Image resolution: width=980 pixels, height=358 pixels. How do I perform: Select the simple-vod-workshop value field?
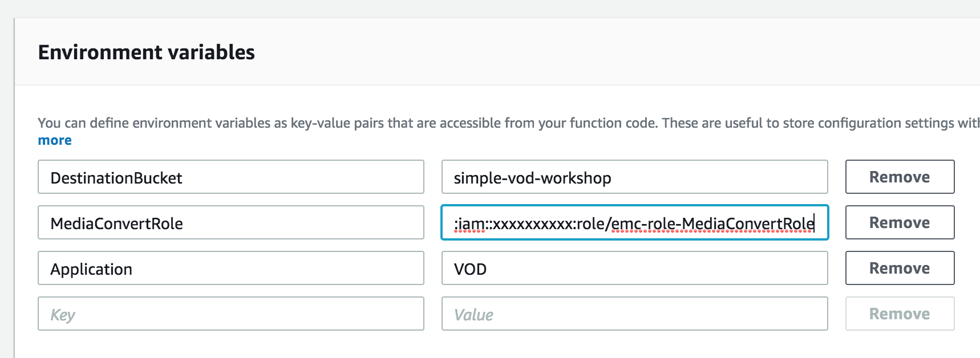[634, 177]
